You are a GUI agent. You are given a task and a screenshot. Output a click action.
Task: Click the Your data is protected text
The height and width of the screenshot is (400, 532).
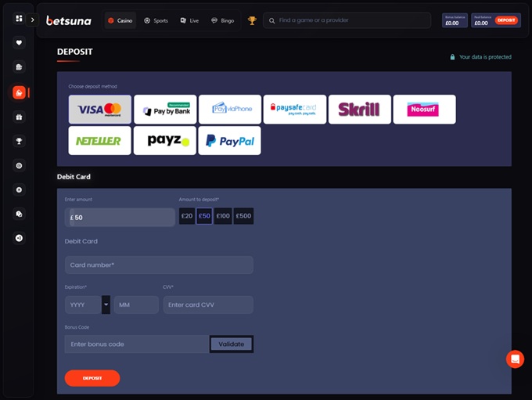click(x=485, y=57)
